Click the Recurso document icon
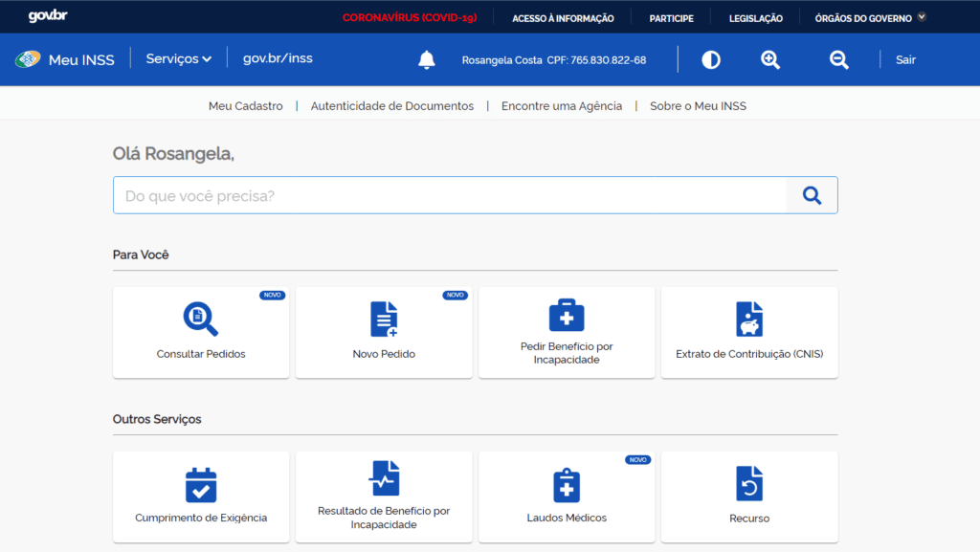This screenshot has height=552, width=980. point(749,484)
